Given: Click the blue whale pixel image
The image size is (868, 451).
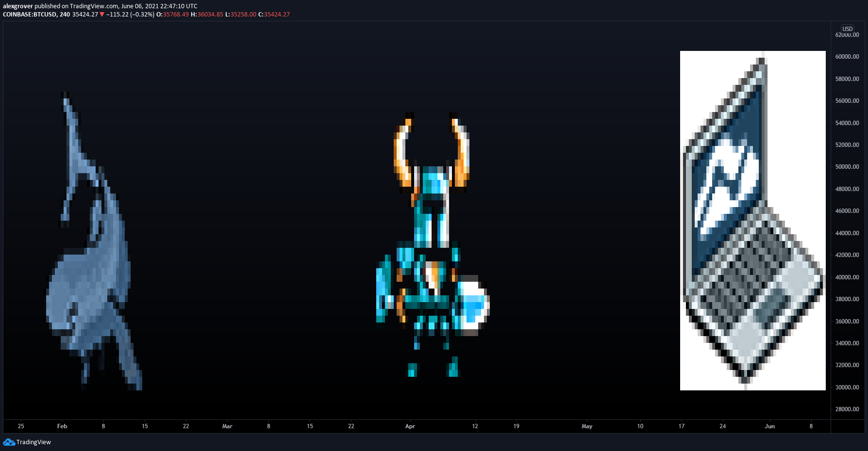Looking at the screenshot, I should pyautogui.click(x=94, y=241).
